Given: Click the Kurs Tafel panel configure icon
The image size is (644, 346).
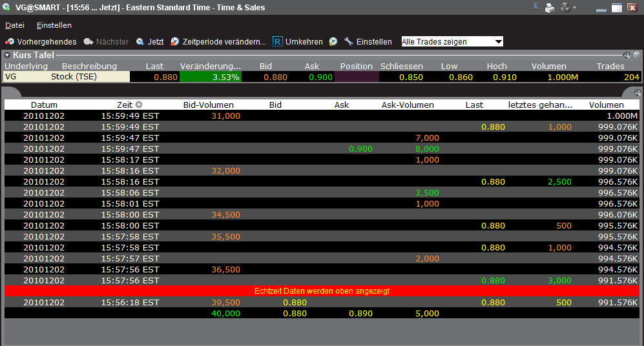Looking at the screenshot, I should (x=627, y=56).
